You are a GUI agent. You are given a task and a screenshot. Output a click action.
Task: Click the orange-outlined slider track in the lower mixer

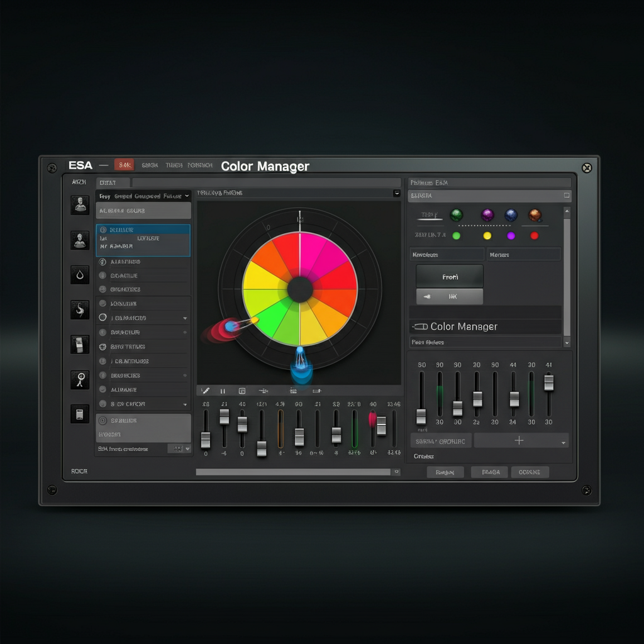coord(280,428)
